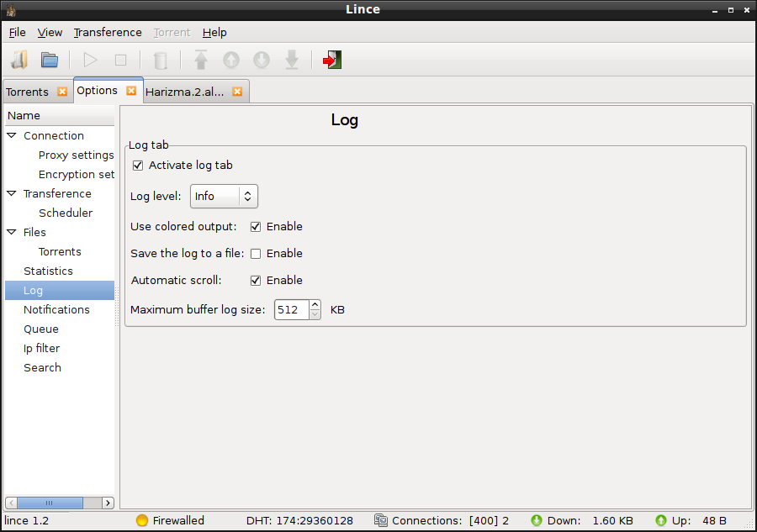
Task: Click the round down-arrow toolbar icon
Action: tap(262, 60)
